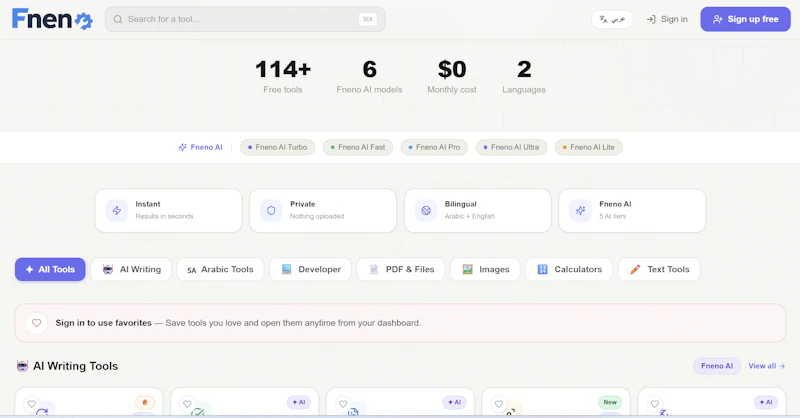Open the PDF & Files category tab
The width and height of the screenshot is (800, 418).
[401, 269]
